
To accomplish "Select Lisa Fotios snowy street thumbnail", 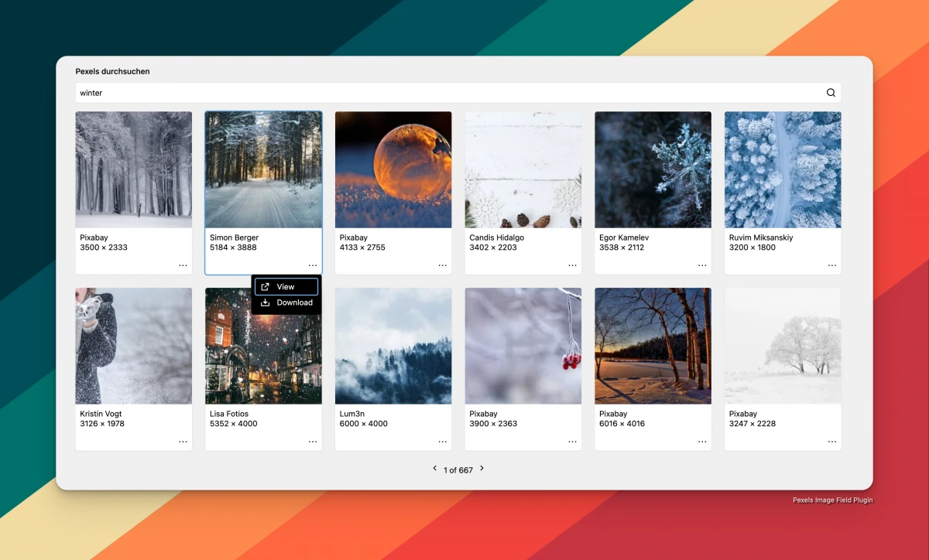I will tap(264, 346).
